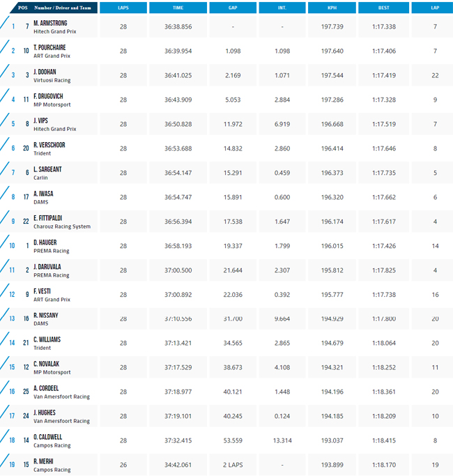The width and height of the screenshot is (453, 476).
Task: Click Fittipaldi's team Charouz Racing System
Action: [62, 227]
